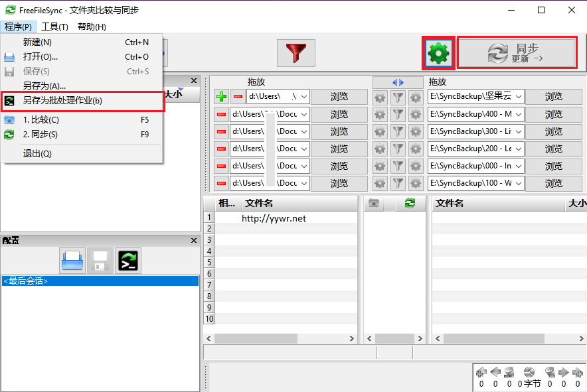This screenshot has width=587, height=392.
Task: Choose 退出(Q) to quit
Action: (82, 153)
